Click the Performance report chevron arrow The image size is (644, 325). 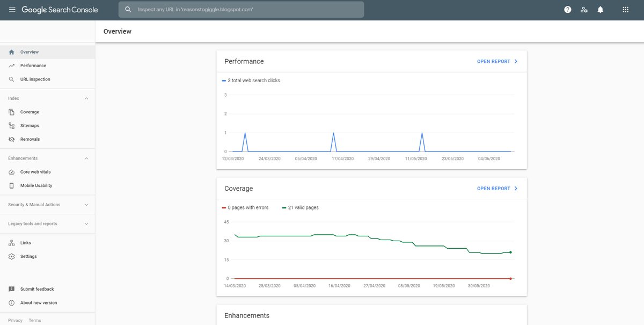pyautogui.click(x=516, y=61)
